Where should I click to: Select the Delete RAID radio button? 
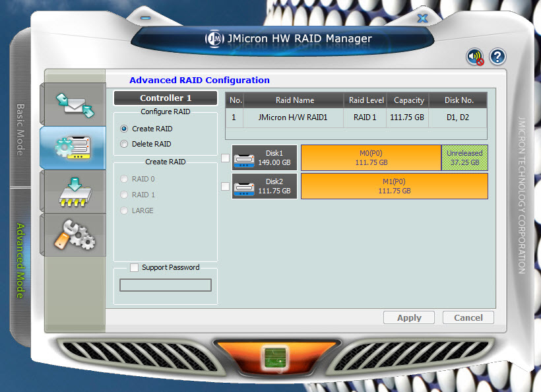(124, 144)
